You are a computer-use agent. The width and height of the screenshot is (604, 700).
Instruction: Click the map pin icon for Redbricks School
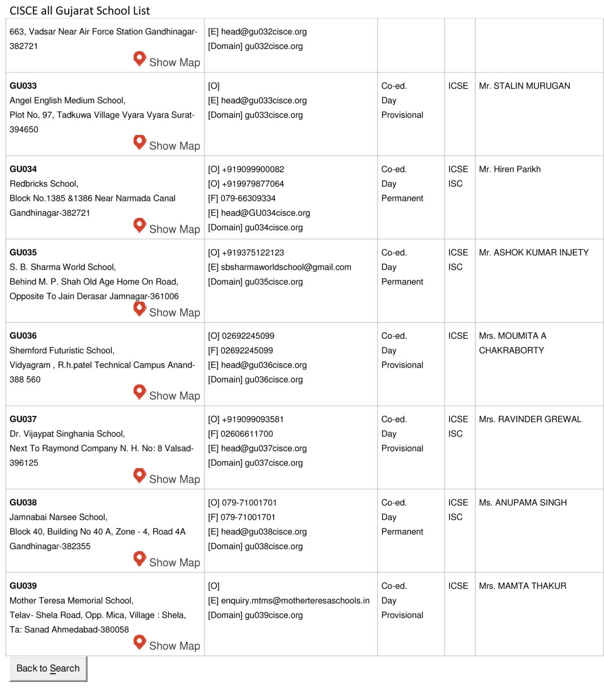pos(140,225)
